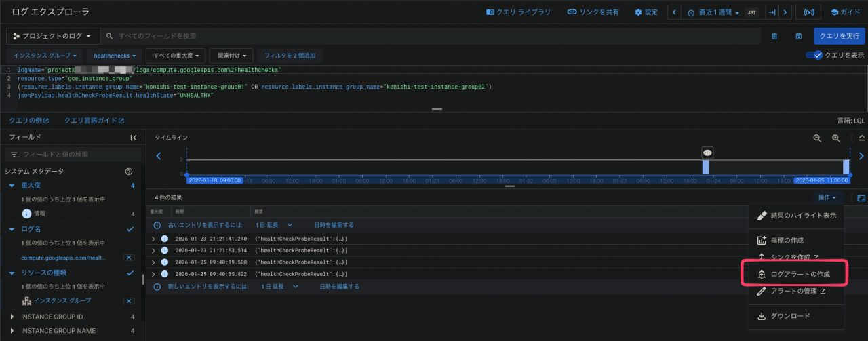Click the trash icon to clear query
This screenshot has width=868, height=341.
(x=774, y=36)
